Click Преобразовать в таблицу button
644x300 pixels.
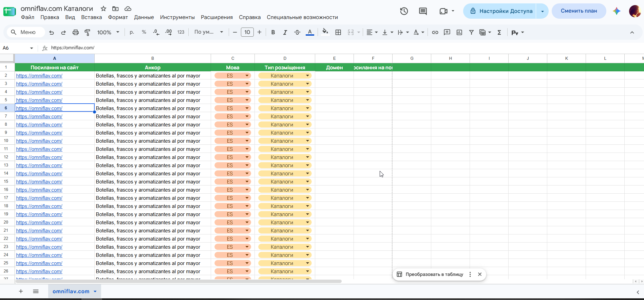tap(434, 274)
